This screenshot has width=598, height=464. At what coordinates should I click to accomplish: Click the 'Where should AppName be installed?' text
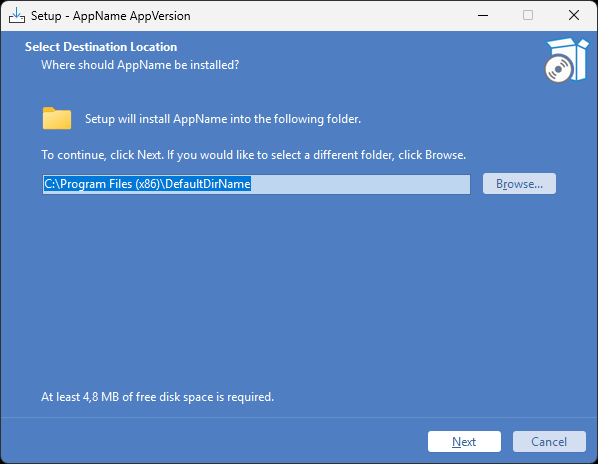tap(140, 65)
